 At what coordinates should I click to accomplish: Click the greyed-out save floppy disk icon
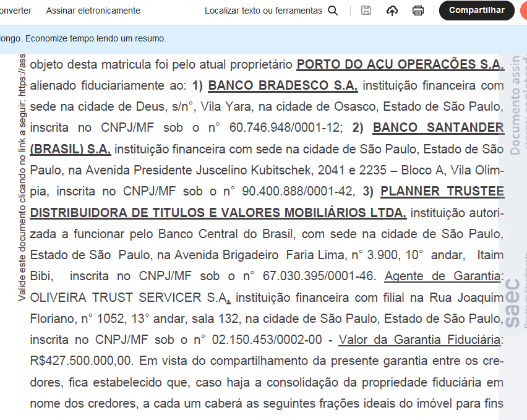[366, 11]
